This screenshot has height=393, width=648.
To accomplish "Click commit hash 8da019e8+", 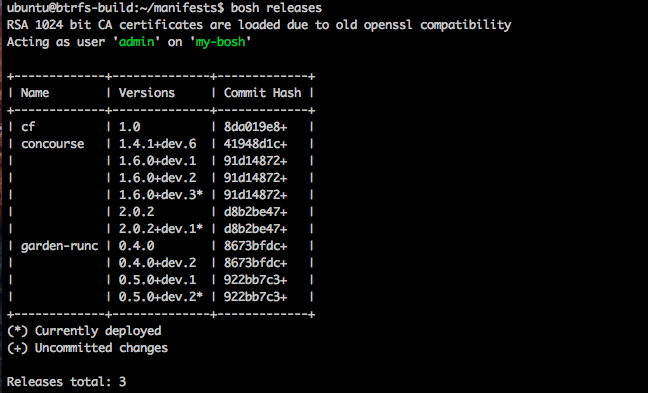I will pyautogui.click(x=255, y=126).
